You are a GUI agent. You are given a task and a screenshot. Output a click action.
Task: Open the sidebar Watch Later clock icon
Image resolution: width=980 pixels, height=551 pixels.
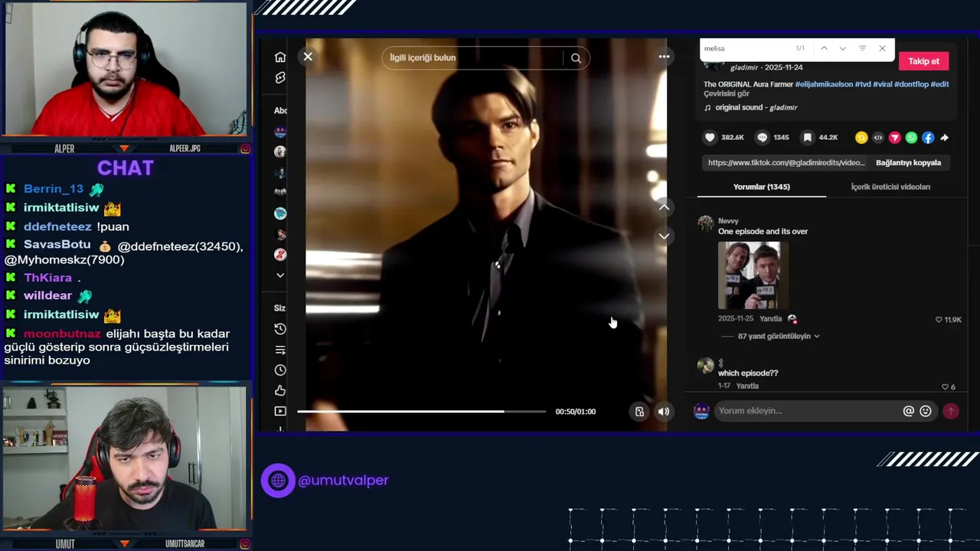coord(280,370)
